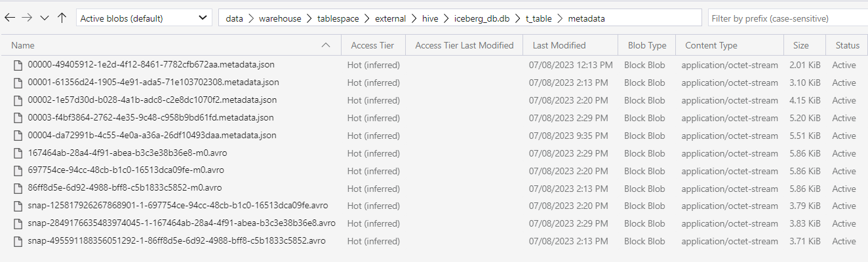Sort by Access Tier column header
The width and height of the screenshot is (868, 262).
[373, 45]
